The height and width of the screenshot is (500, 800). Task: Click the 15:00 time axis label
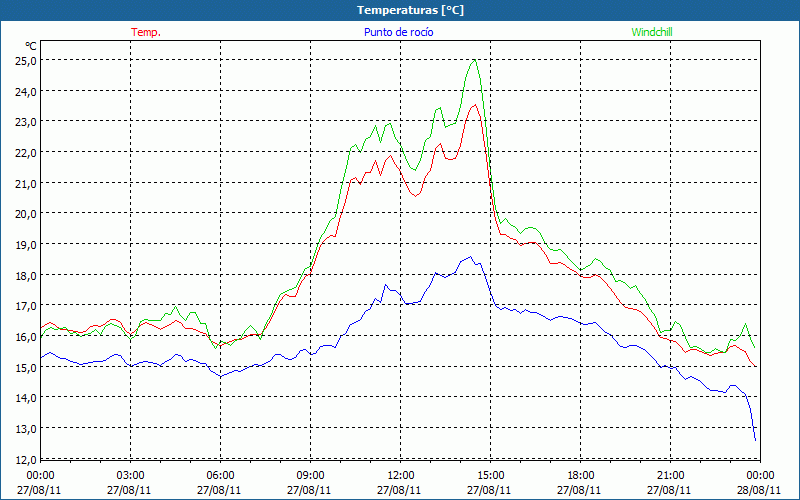click(490, 476)
